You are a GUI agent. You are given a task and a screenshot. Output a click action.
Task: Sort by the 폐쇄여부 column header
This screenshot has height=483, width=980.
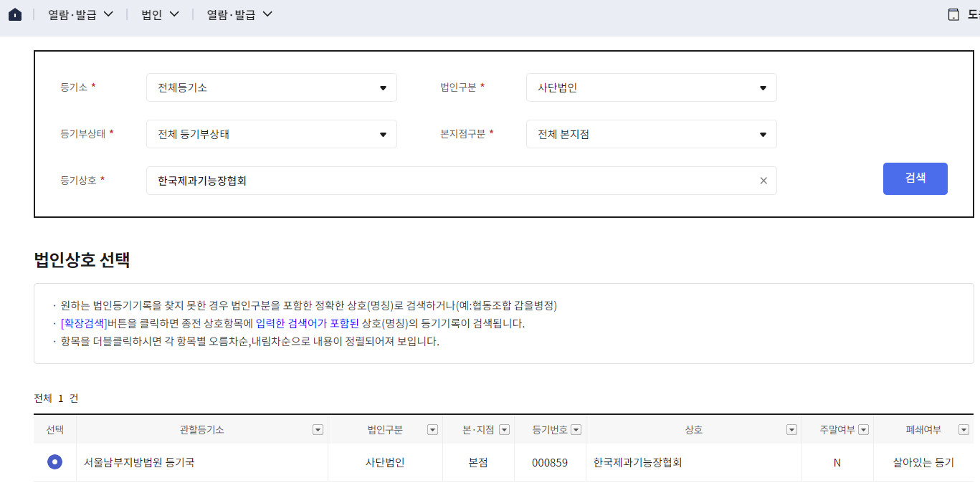[923, 430]
